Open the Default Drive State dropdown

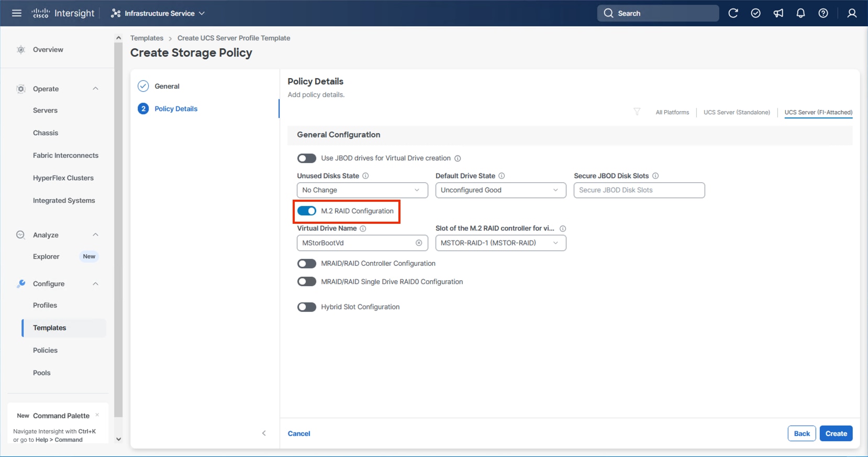point(500,190)
